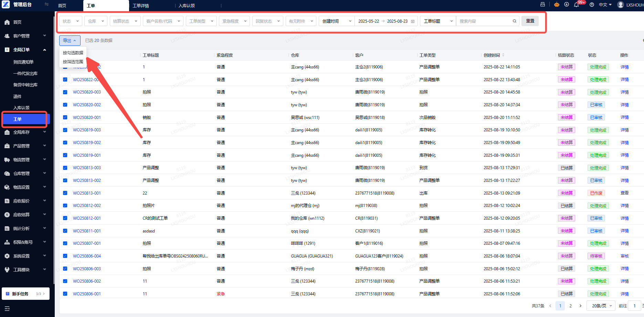The width and height of the screenshot is (644, 317).
Task: Click the 重置 reset button
Action: 530,21
